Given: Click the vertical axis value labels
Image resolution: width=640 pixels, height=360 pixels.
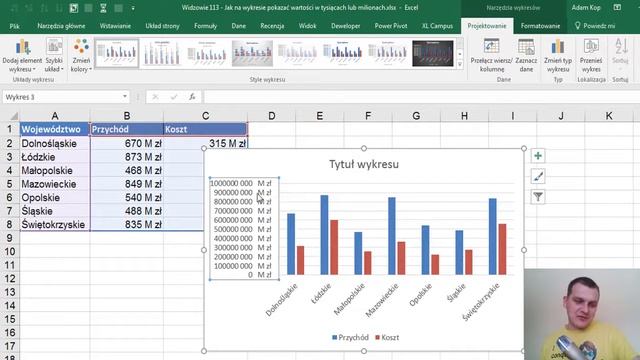Looking at the screenshot, I should click(244, 229).
